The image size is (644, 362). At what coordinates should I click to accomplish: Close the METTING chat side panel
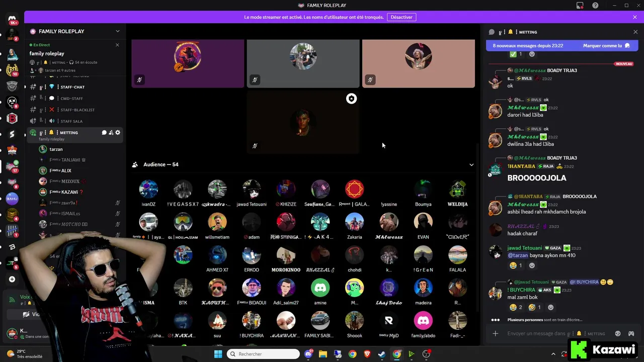tap(635, 32)
